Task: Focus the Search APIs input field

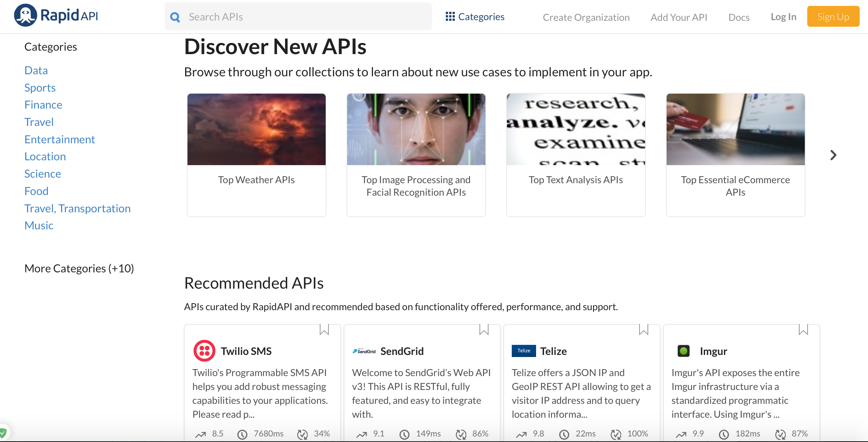Action: click(298, 17)
